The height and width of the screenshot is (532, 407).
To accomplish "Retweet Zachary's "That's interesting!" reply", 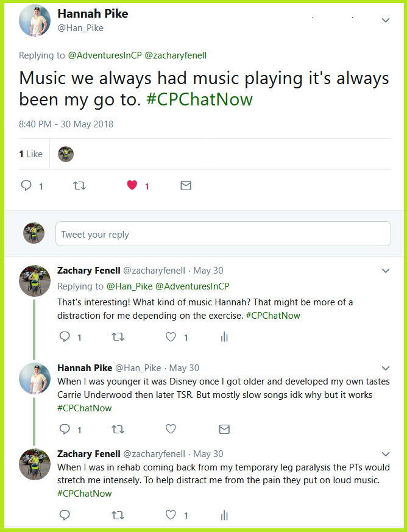I will pos(118,336).
